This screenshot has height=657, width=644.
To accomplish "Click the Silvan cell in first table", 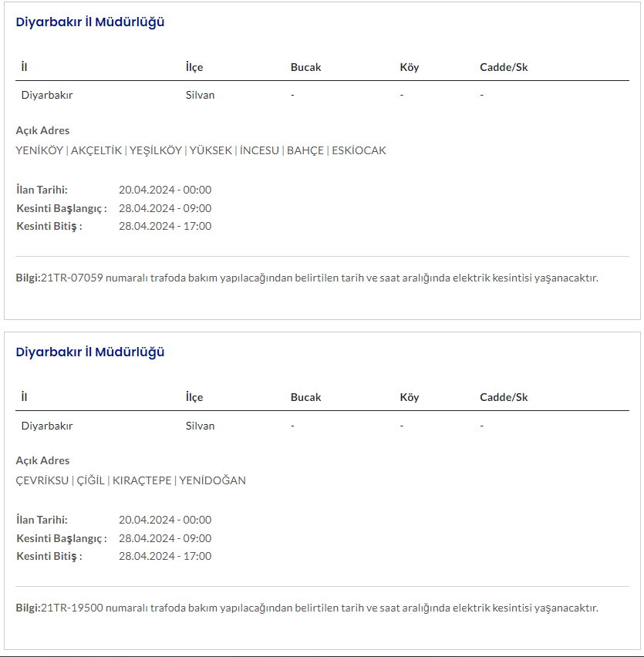I will tap(200, 96).
